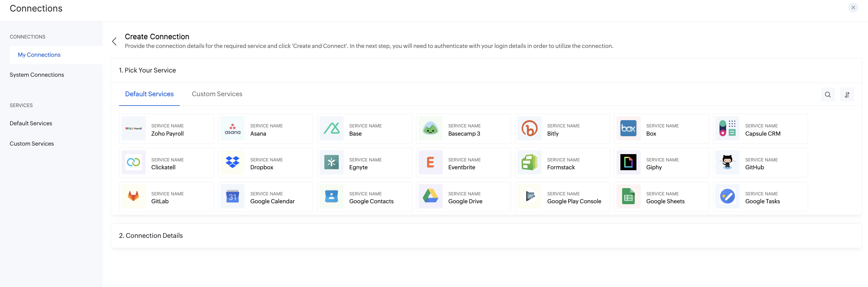868x287 pixels.
Task: Click the Google Contacts name text
Action: pyautogui.click(x=371, y=201)
